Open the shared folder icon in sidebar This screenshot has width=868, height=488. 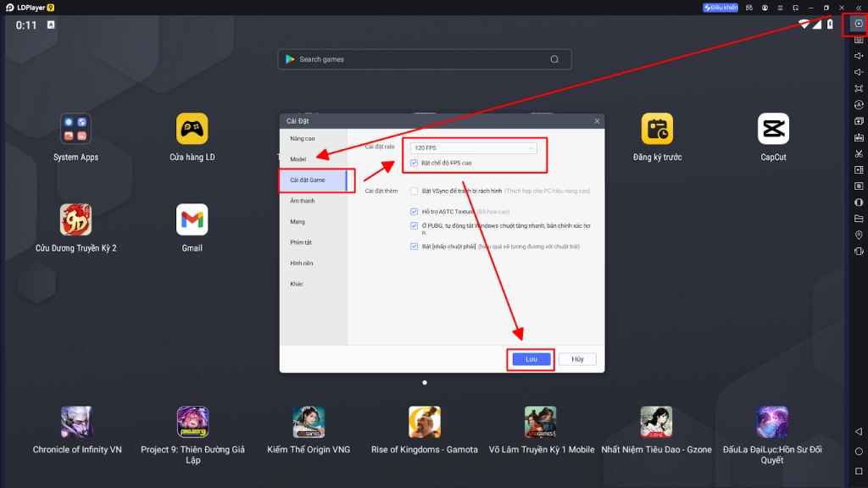859,219
